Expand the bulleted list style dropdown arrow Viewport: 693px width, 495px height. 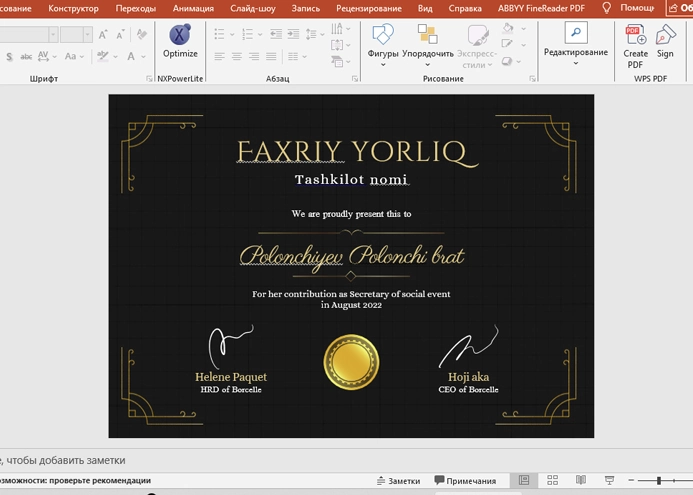232,34
